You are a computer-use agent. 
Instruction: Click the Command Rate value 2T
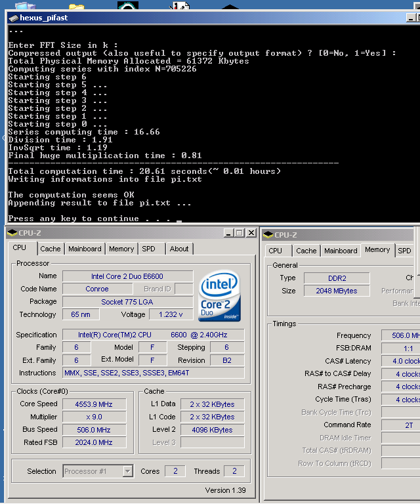[x=401, y=425]
